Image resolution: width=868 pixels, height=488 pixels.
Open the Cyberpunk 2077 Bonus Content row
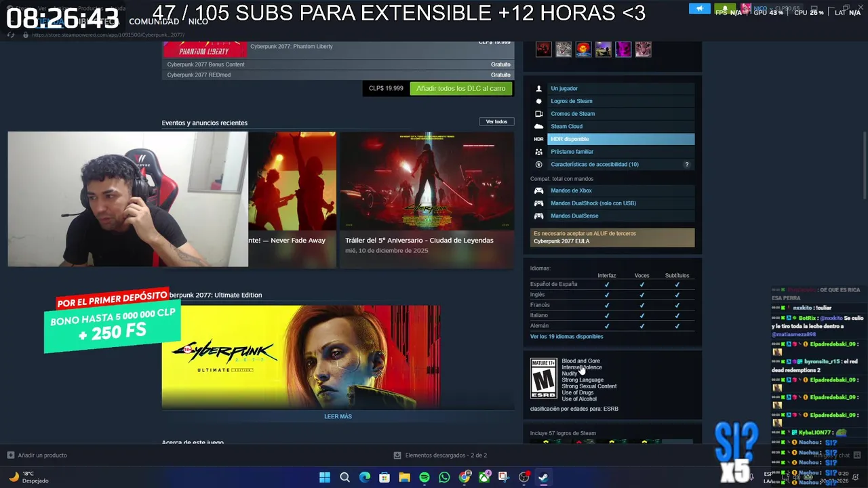[338, 64]
